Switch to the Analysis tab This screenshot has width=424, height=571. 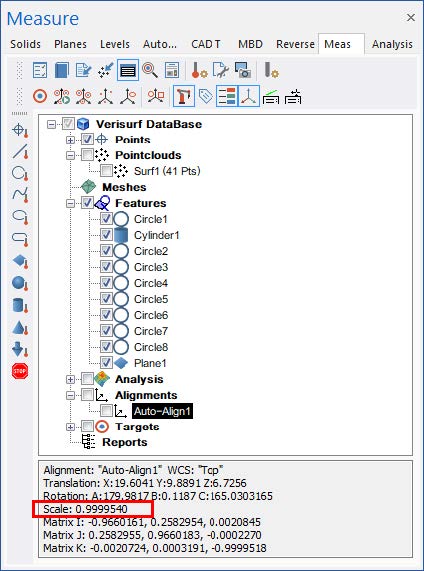392,44
